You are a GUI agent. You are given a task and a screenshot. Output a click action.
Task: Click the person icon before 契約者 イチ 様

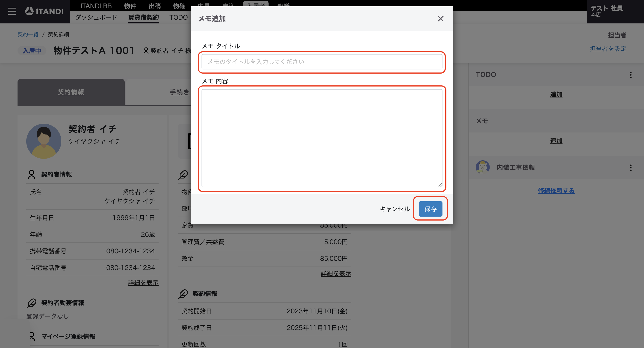146,51
